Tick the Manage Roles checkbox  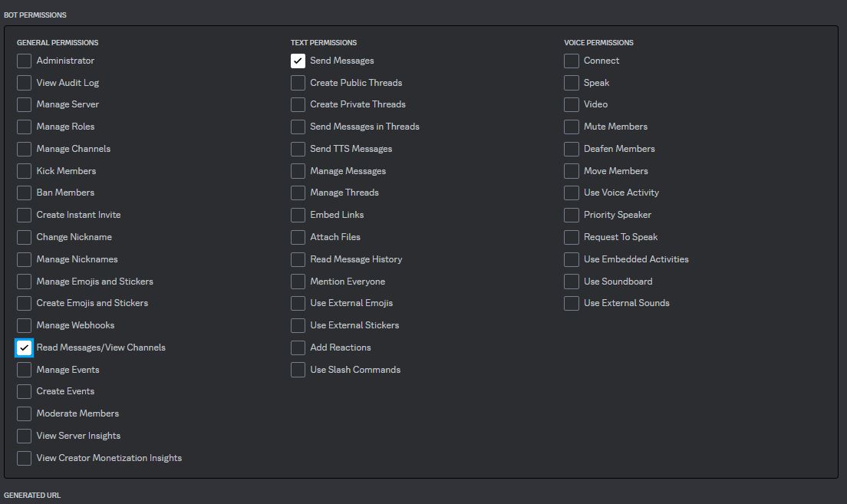click(x=24, y=127)
